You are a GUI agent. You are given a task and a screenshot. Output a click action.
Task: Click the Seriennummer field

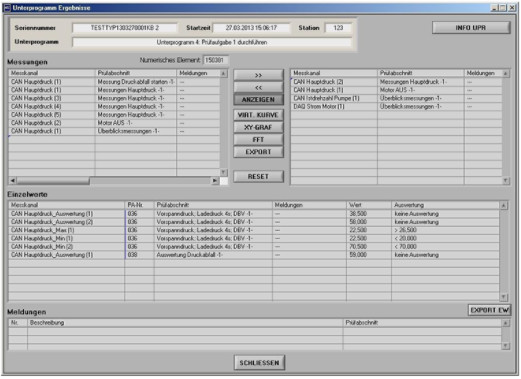125,28
